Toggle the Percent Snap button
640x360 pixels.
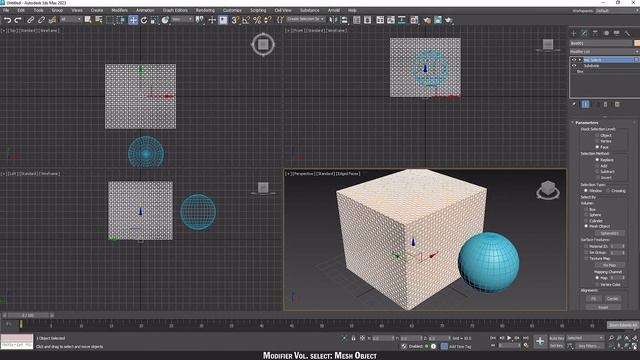tap(257, 20)
